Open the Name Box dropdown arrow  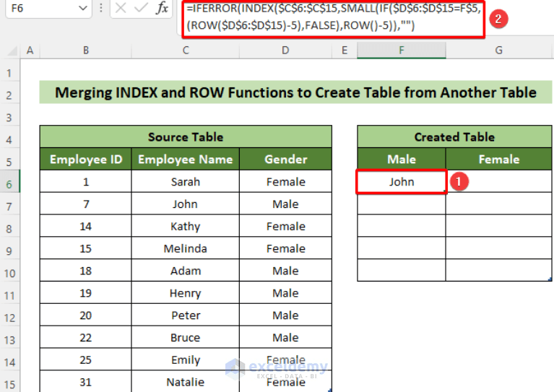coord(82,8)
